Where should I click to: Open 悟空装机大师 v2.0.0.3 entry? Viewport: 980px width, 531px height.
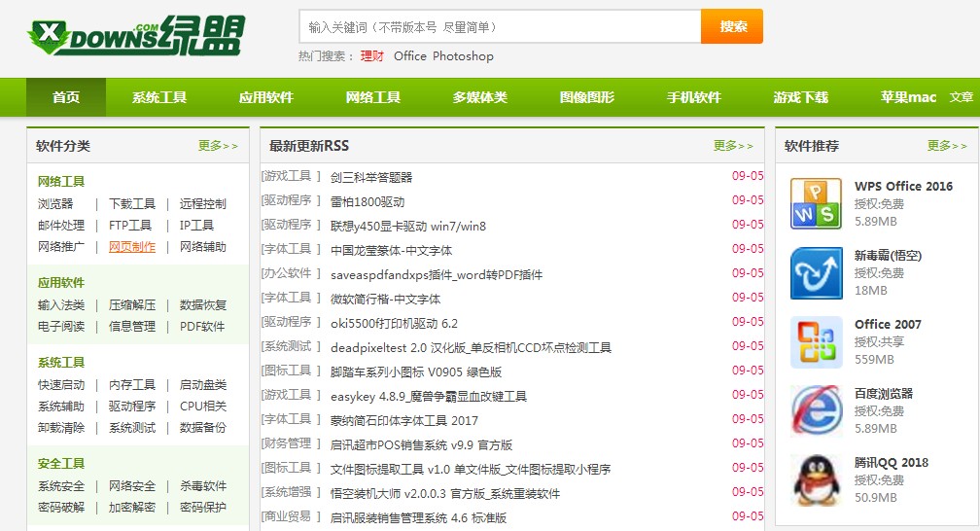(x=445, y=494)
